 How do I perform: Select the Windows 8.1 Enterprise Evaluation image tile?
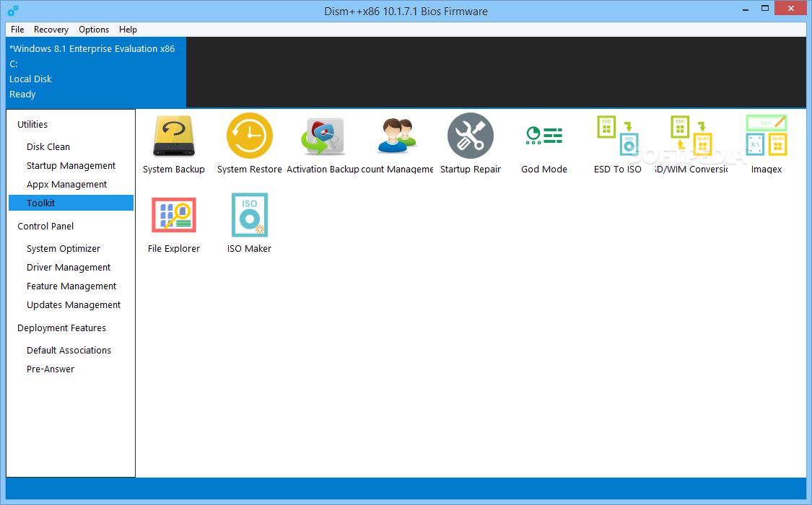click(96, 72)
